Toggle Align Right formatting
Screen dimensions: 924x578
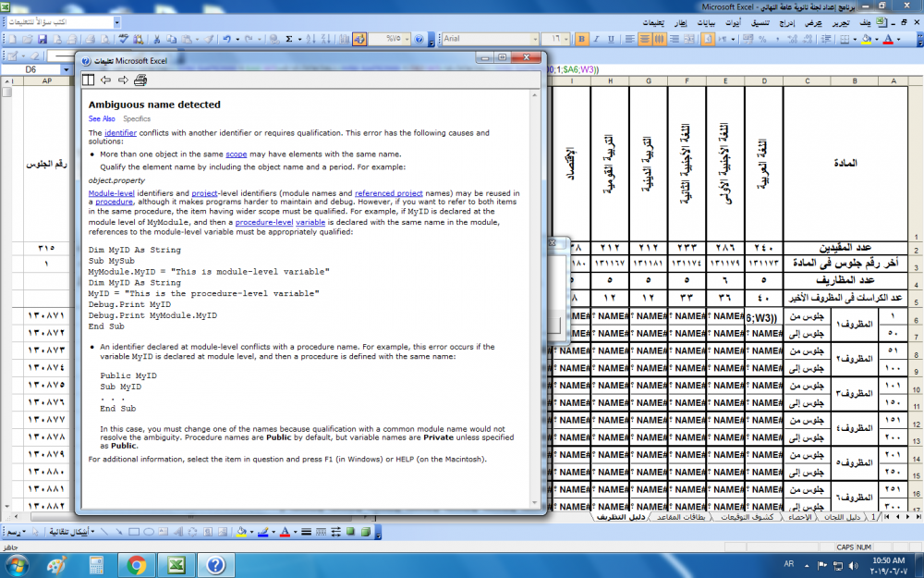tap(675, 39)
